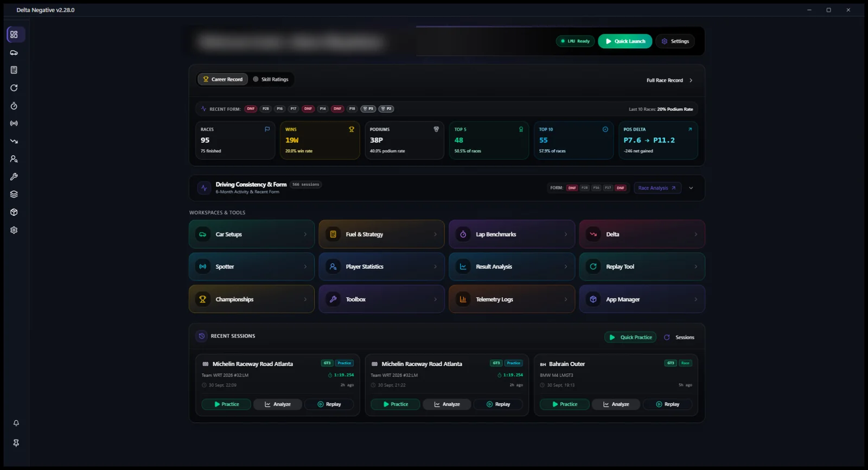Open Car Setups from the sidebar car icon
The width and height of the screenshot is (868, 470).
click(x=14, y=53)
